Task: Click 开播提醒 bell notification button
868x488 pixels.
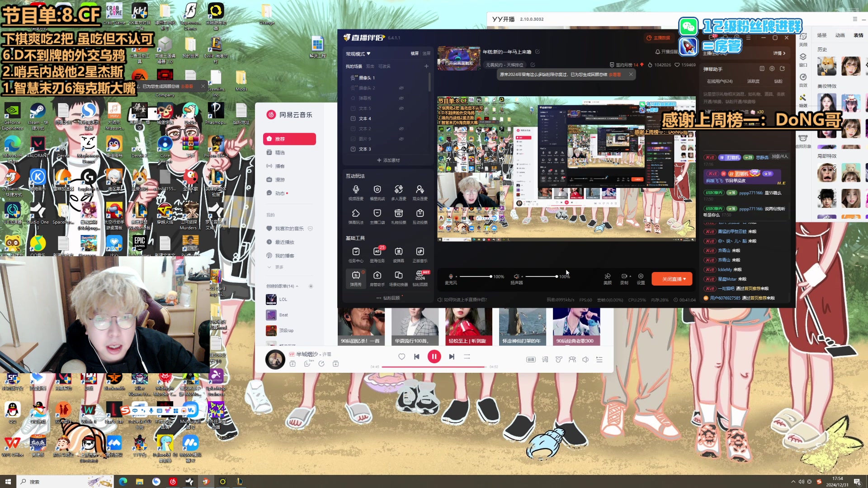Action: 666,52
